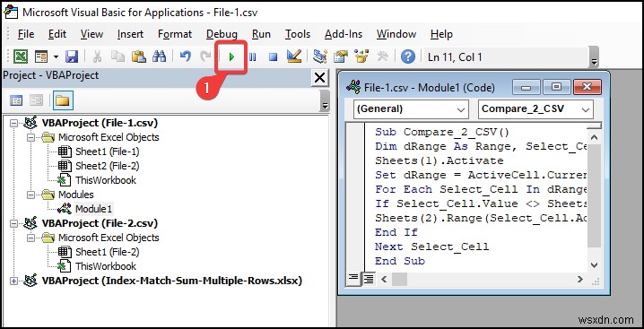Select Sheet1 (File-1) in project tree
The width and height of the screenshot is (644, 329).
[x=108, y=152]
